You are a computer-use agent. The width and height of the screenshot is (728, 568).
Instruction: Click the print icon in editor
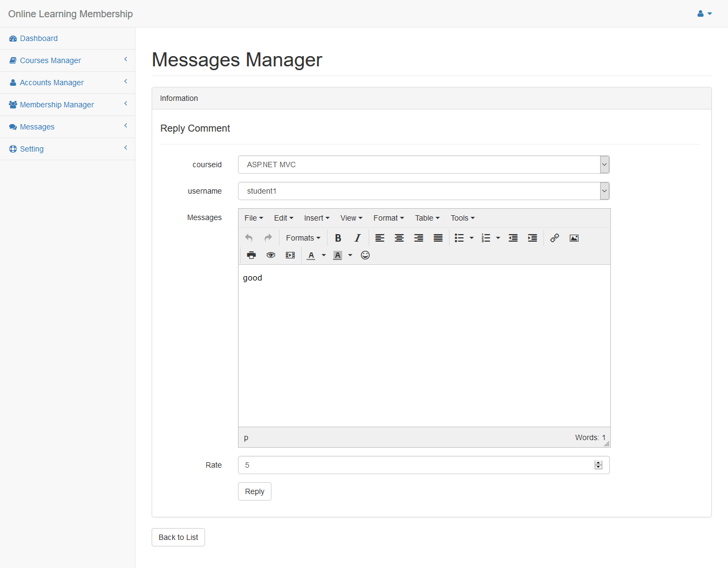click(x=251, y=255)
